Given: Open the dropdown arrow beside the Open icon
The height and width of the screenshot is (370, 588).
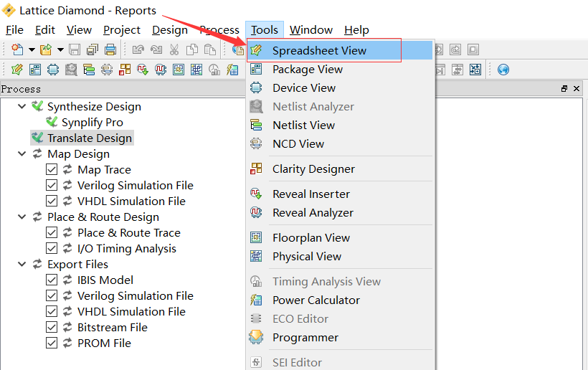Looking at the screenshot, I should click(x=60, y=49).
